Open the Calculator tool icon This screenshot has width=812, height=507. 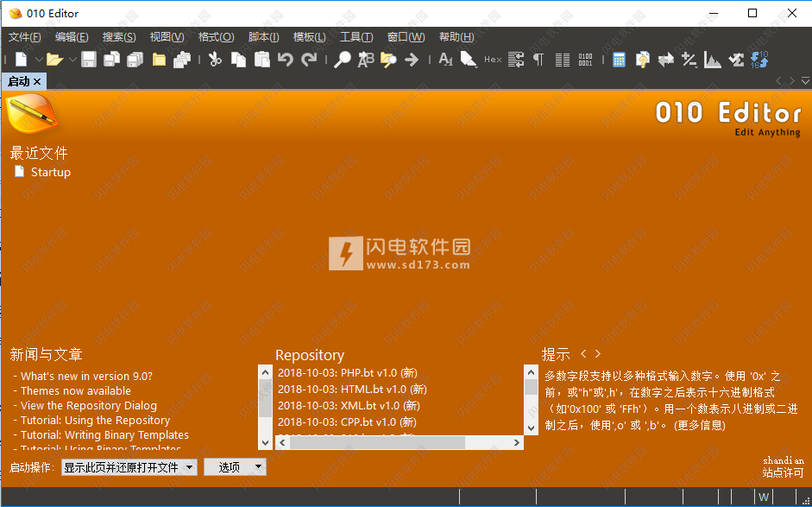(619, 60)
